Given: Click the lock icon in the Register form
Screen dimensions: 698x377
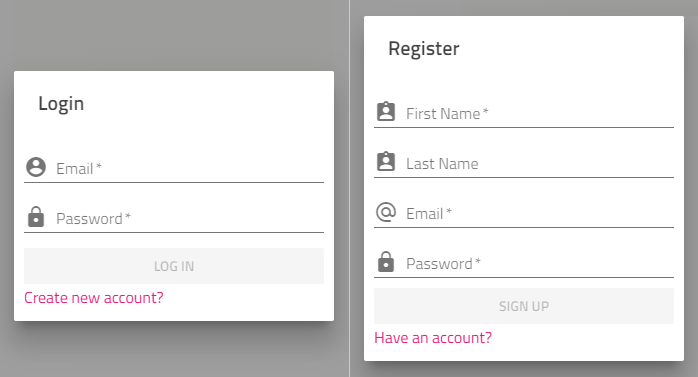Looking at the screenshot, I should tap(386, 262).
